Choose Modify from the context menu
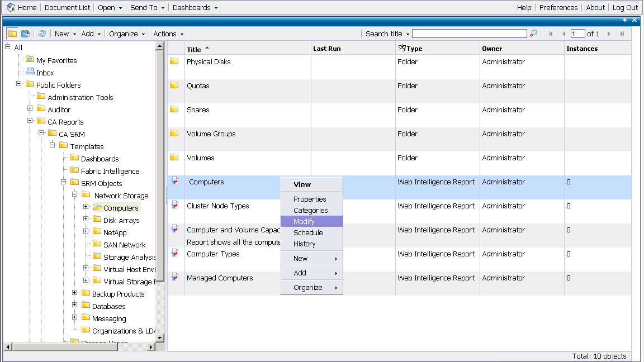 tap(304, 222)
